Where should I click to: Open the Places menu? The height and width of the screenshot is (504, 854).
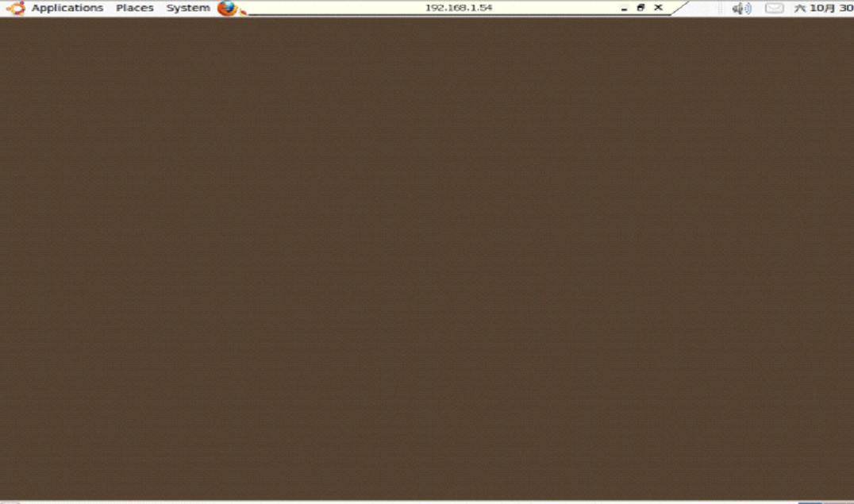pyautogui.click(x=134, y=8)
